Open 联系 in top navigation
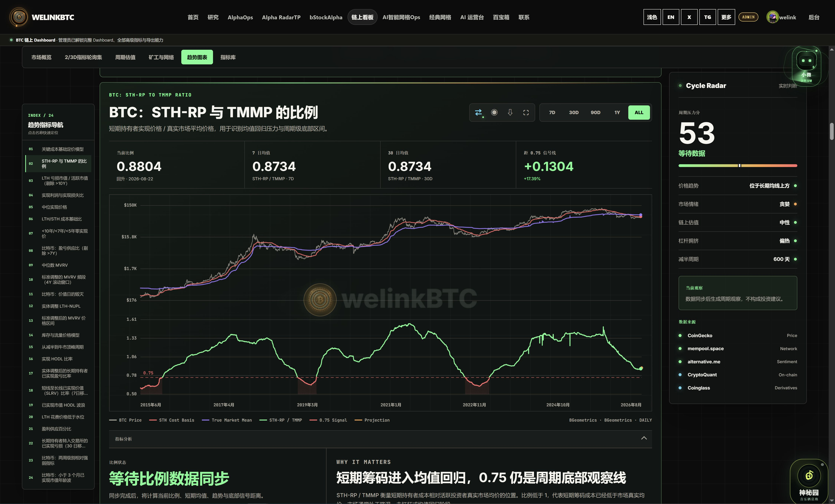Viewport: 835px width, 504px height. click(x=524, y=17)
